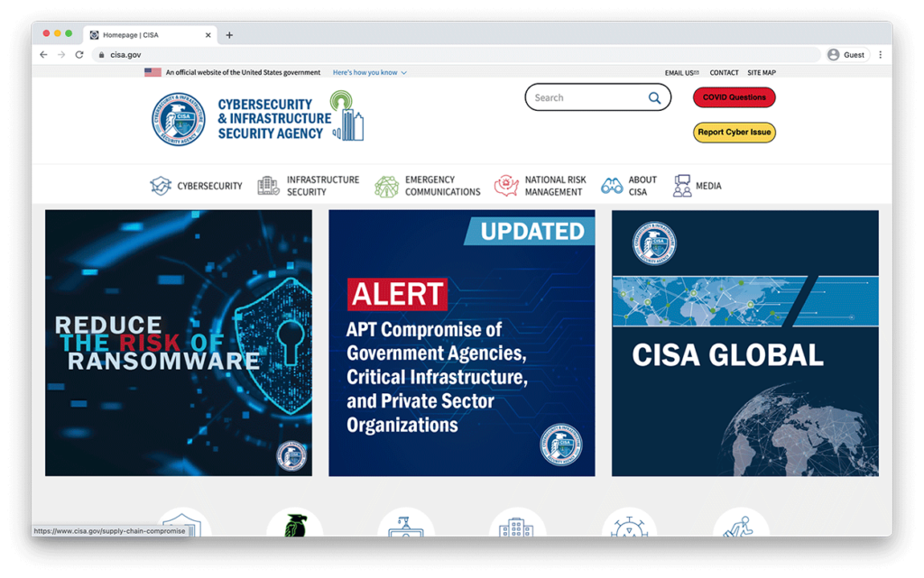This screenshot has width=924, height=578.
Task: Open the MEDIA menu item
Action: click(708, 186)
